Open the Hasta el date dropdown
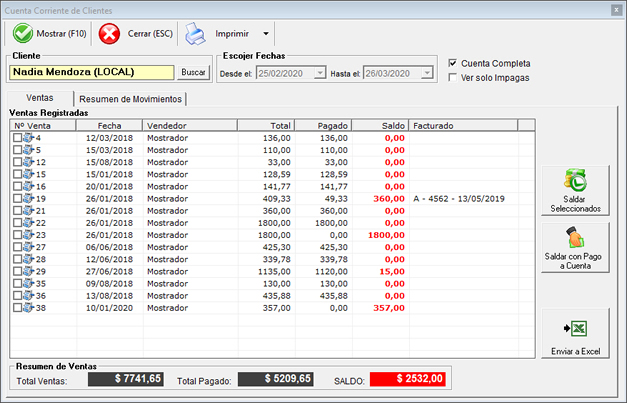The height and width of the screenshot is (403, 627). pyautogui.click(x=427, y=73)
